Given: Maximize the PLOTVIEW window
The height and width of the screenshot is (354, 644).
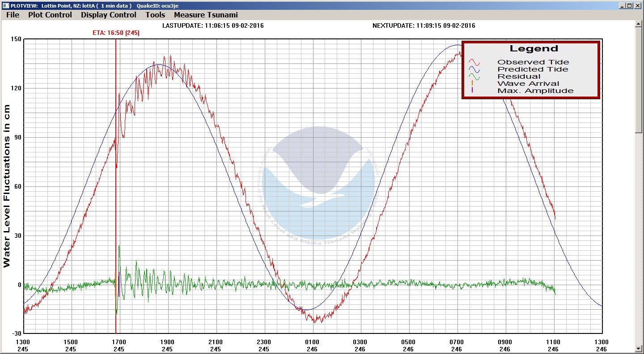Looking at the screenshot, I should click(x=630, y=5).
